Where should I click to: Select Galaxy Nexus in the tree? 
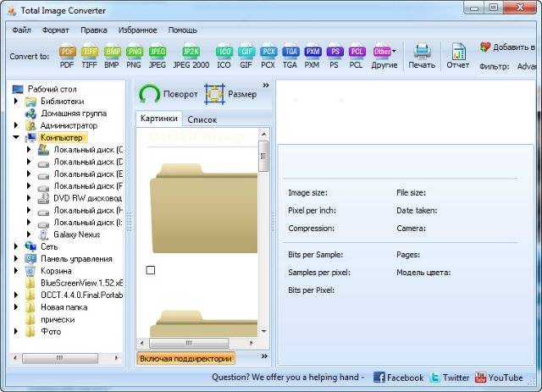point(77,235)
